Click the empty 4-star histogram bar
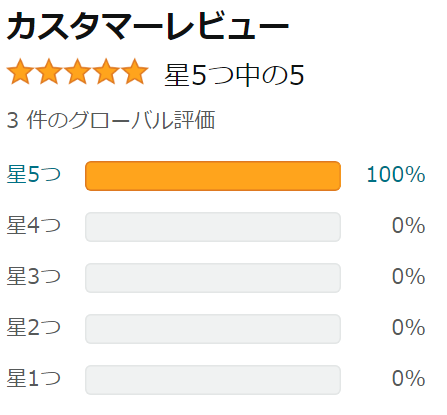 click(x=213, y=227)
